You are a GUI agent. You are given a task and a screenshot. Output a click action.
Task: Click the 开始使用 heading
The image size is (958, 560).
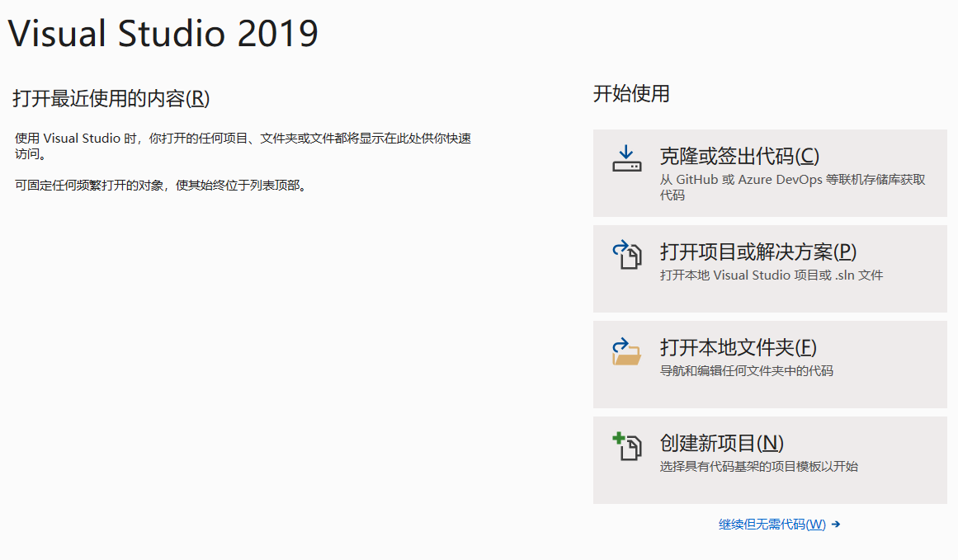click(x=631, y=94)
